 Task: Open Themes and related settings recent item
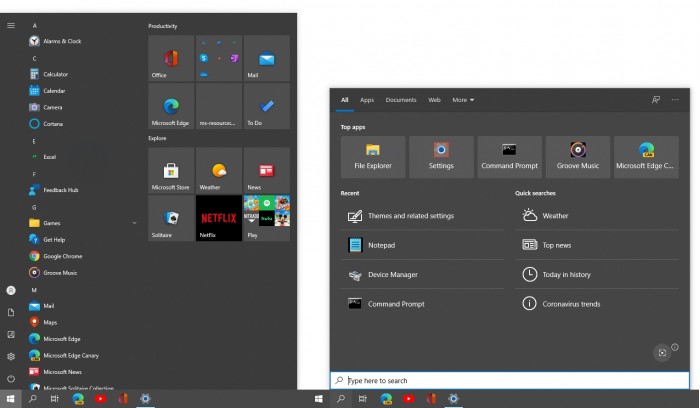point(422,216)
